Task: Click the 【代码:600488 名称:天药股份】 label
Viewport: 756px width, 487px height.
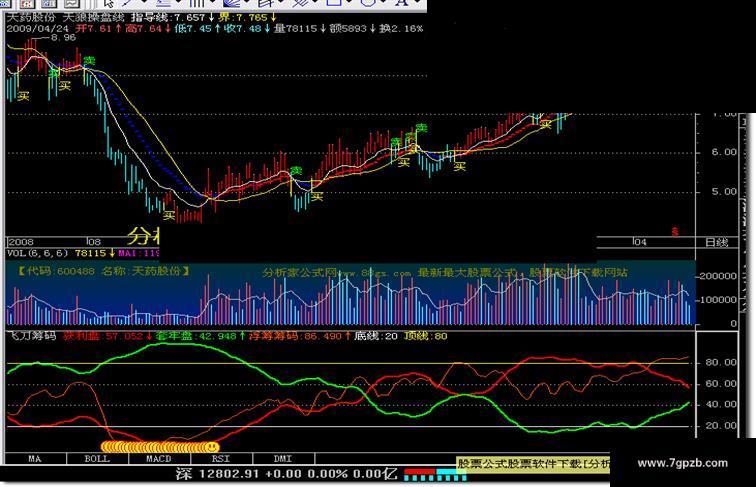Action: 104,271
